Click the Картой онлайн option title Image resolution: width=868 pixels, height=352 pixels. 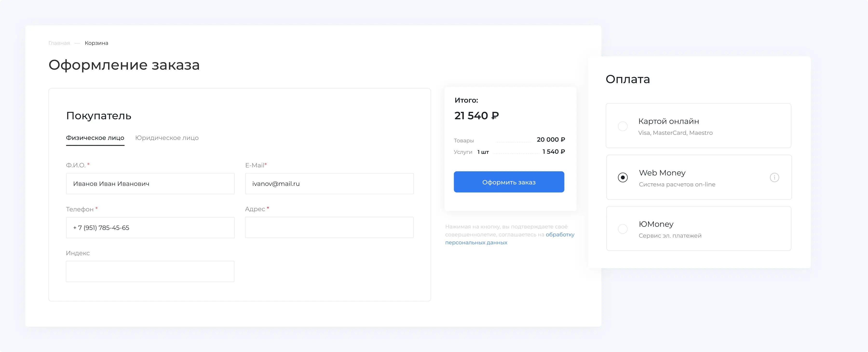pyautogui.click(x=669, y=121)
